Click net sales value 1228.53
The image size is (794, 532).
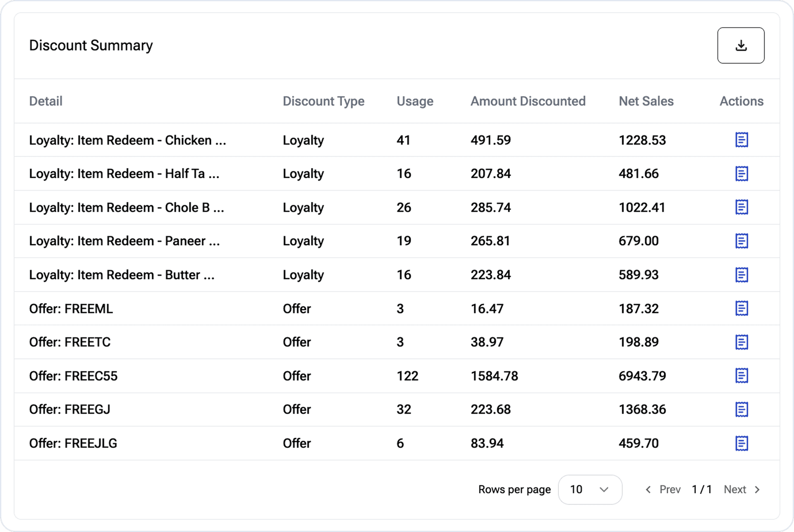[x=642, y=140]
